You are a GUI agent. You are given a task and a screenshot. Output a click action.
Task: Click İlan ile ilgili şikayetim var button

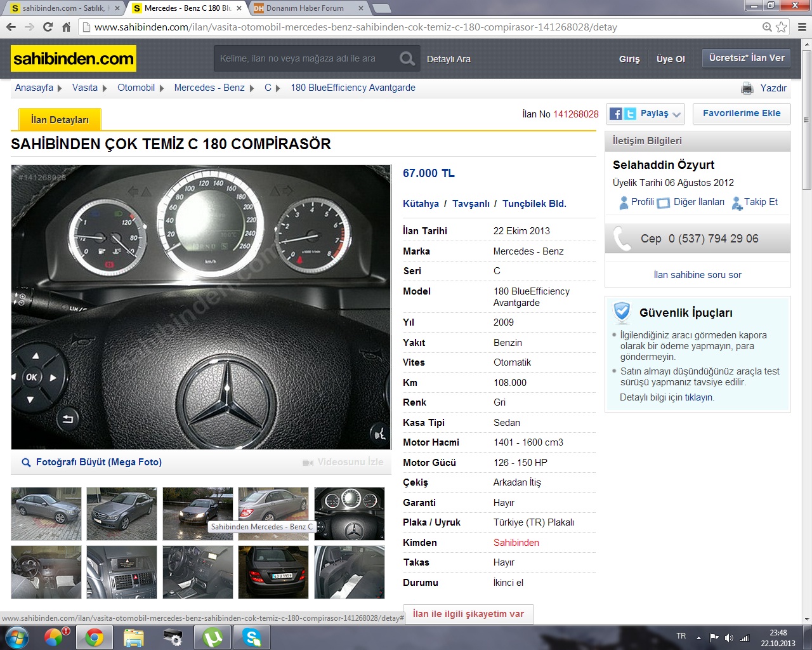468,614
